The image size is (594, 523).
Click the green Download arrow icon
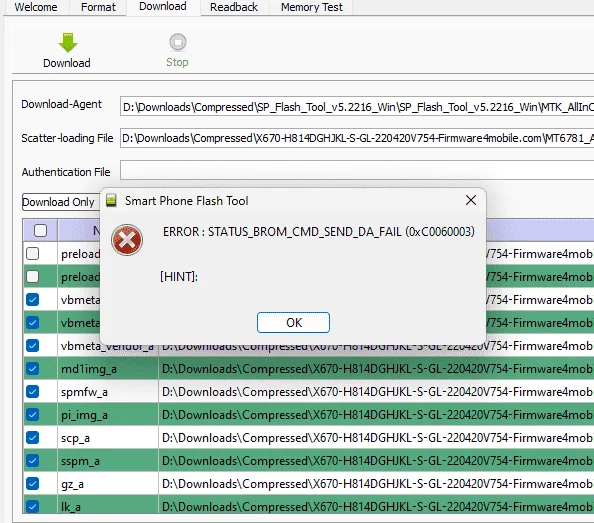coord(68,42)
